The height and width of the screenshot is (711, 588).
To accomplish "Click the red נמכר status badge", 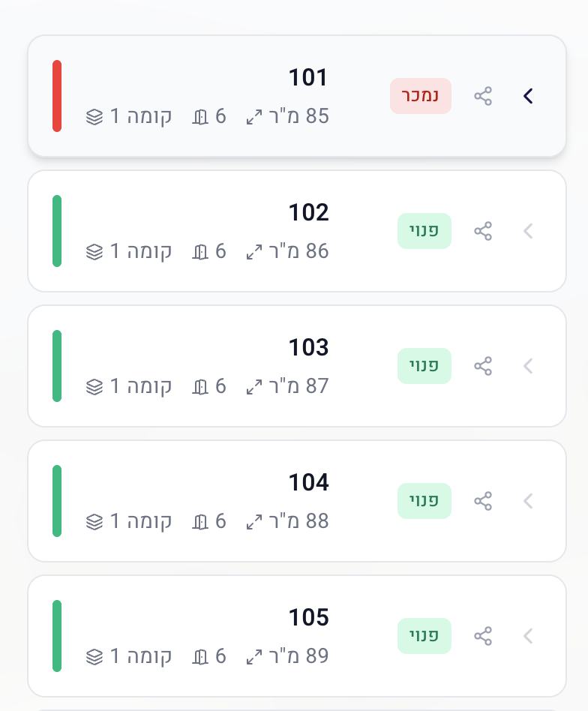I will tap(420, 96).
